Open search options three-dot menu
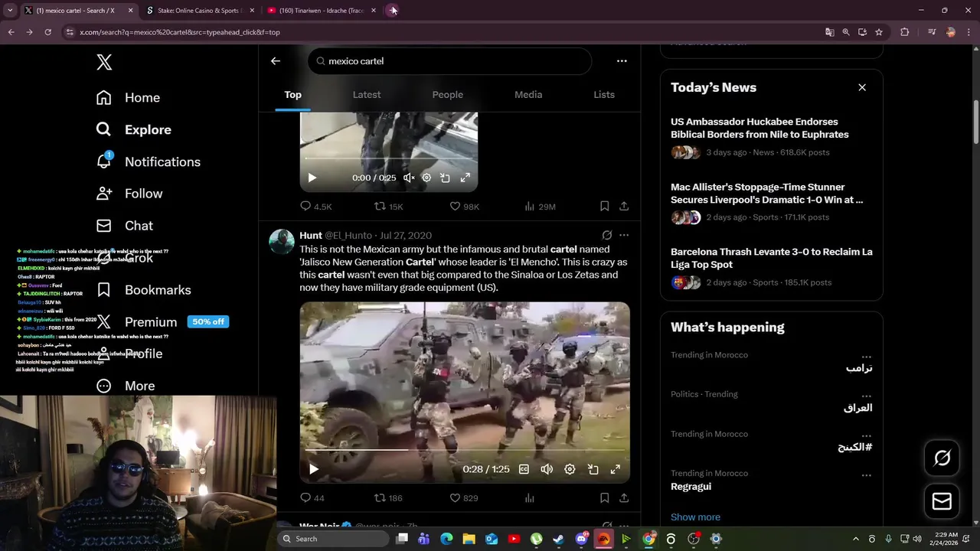 tap(622, 61)
